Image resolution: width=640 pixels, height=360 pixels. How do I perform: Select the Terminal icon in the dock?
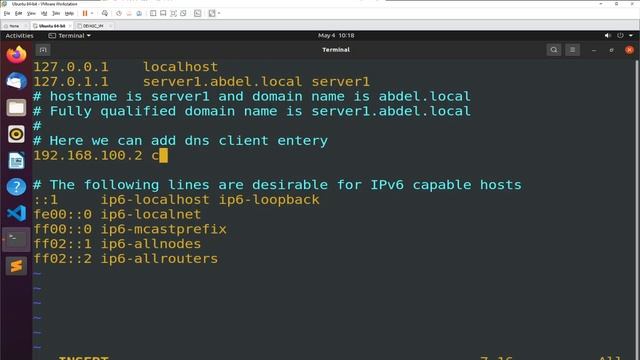click(16, 240)
